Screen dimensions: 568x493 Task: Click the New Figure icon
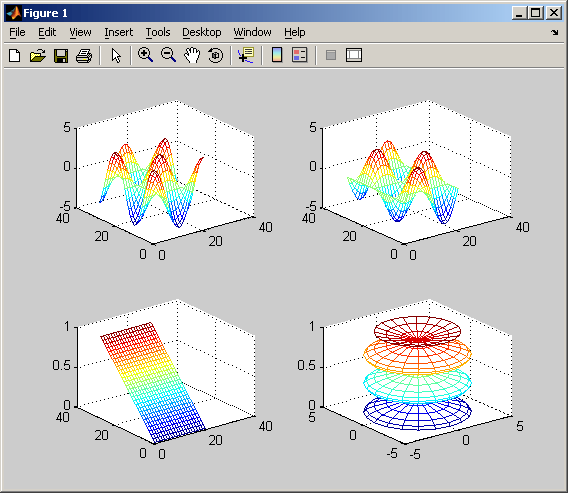click(x=14, y=56)
